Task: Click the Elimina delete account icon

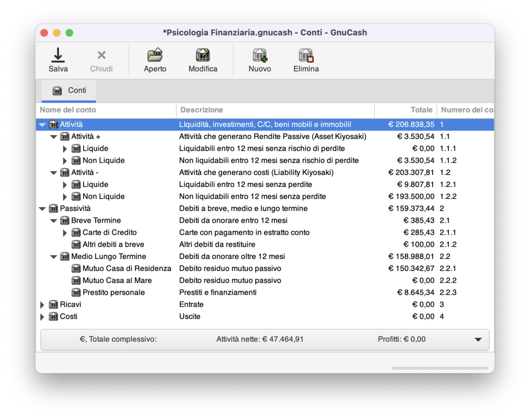Action: (x=306, y=55)
